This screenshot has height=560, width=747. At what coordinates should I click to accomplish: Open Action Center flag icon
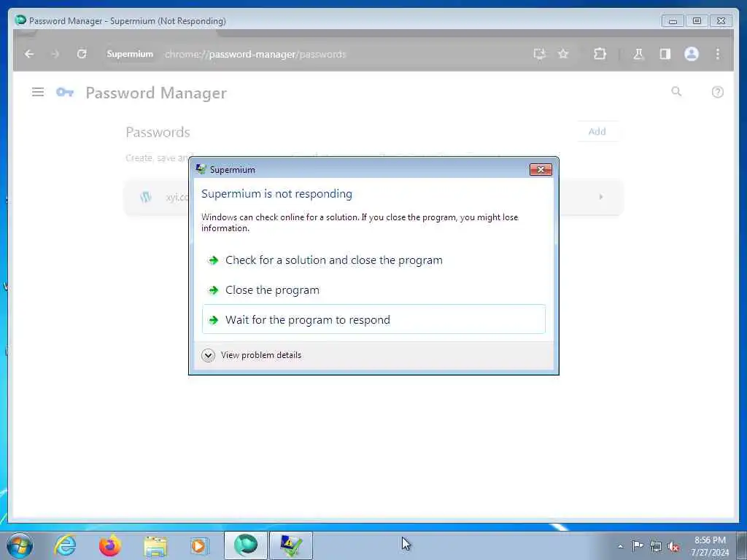point(638,545)
